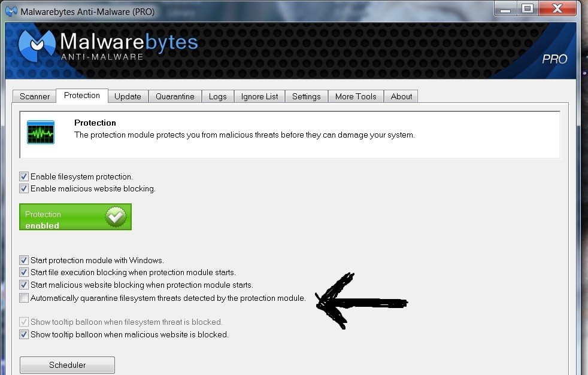Uncheck Start protection module with Windows
This screenshot has width=588, height=375.
[23, 260]
